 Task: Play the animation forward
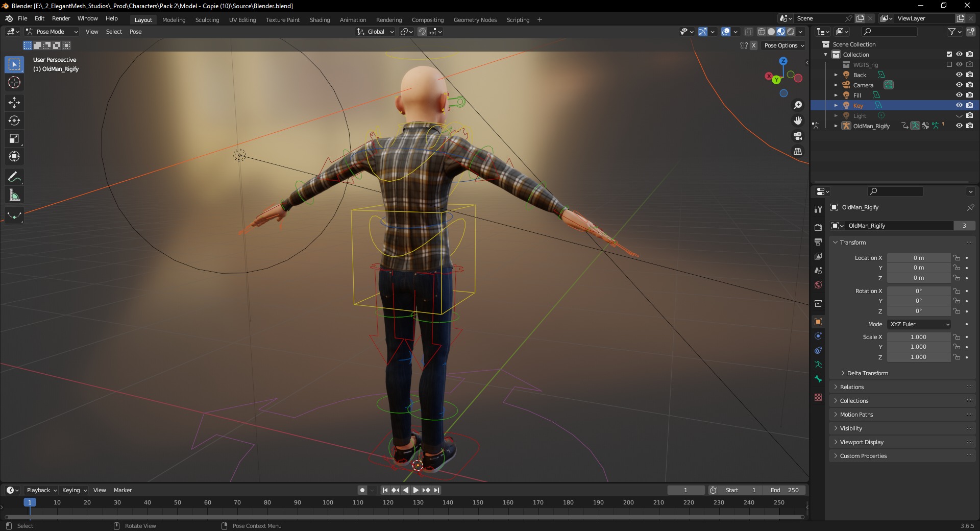point(416,490)
